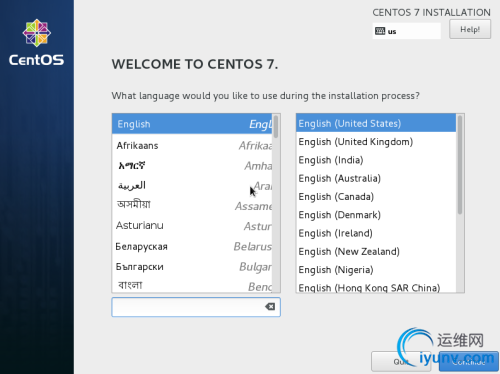Open the Help! button
The width and height of the screenshot is (500, 374).
point(470,29)
